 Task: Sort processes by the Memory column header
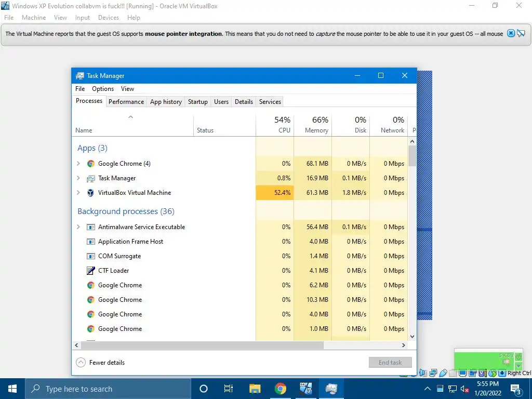313,125
